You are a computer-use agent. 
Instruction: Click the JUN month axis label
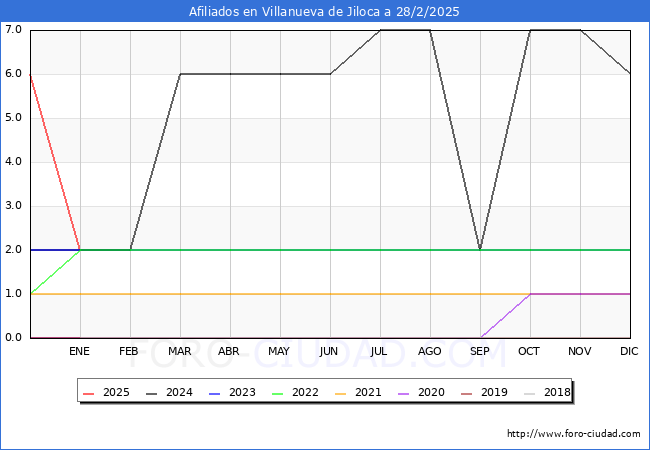(329, 351)
